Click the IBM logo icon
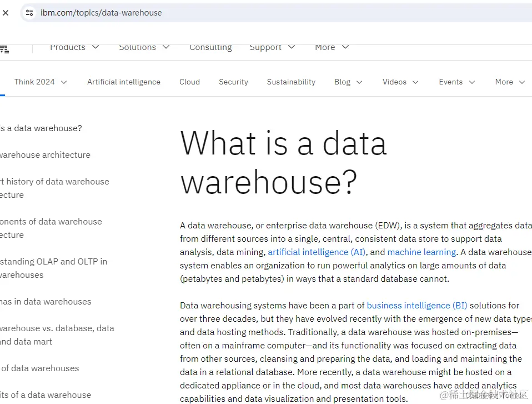The width and height of the screenshot is (532, 404). [x=4, y=49]
